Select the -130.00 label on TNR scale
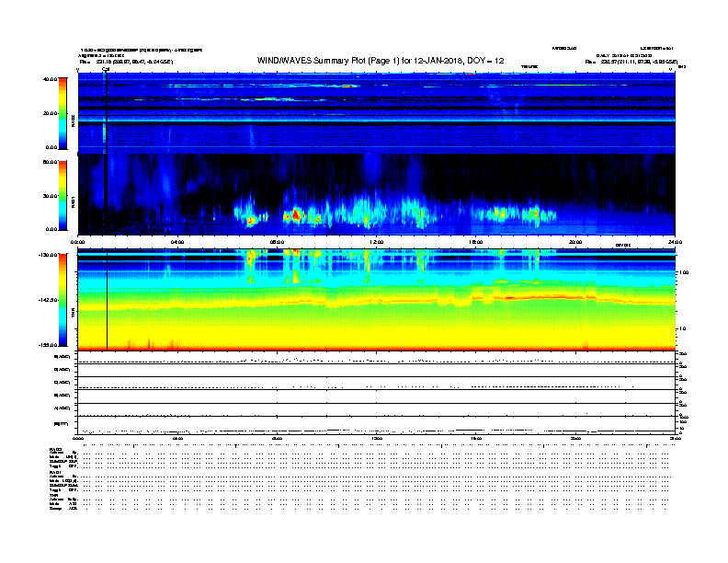 coord(49,255)
